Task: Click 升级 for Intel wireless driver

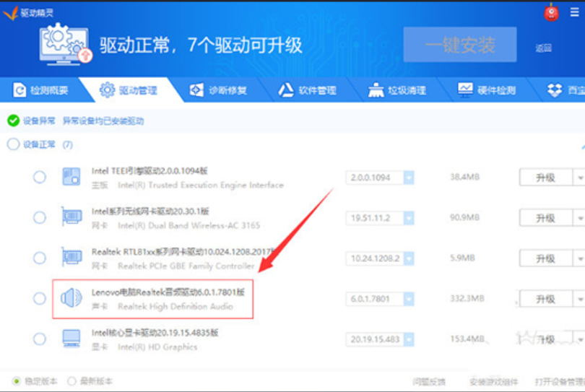Action: click(x=545, y=218)
